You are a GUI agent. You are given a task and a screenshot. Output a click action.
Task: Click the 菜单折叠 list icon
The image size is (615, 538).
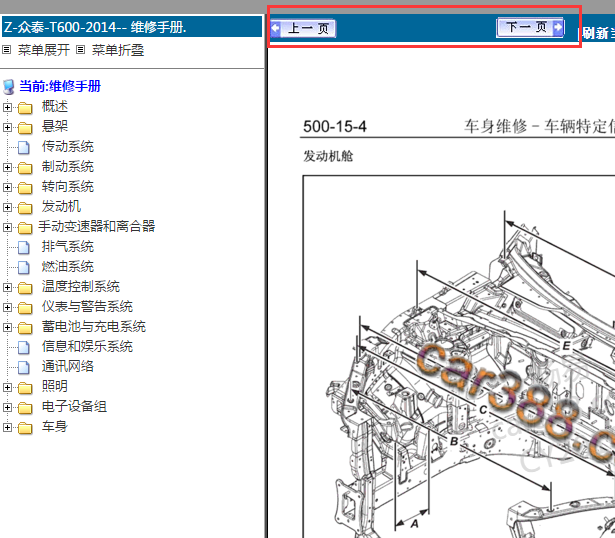coord(80,50)
